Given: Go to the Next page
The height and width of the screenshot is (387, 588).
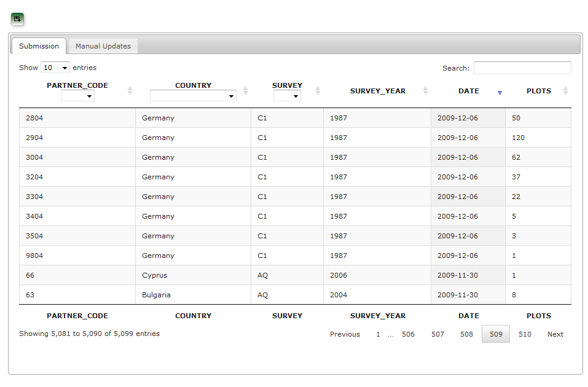Looking at the screenshot, I should pyautogui.click(x=555, y=334).
